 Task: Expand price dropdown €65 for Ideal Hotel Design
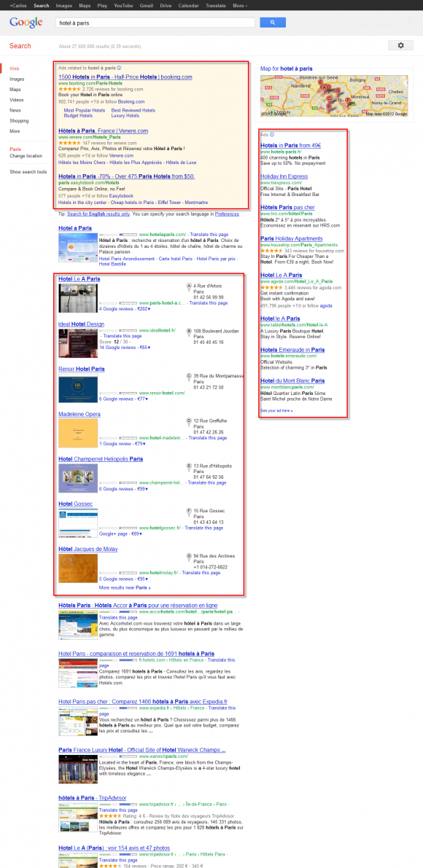pos(144,348)
